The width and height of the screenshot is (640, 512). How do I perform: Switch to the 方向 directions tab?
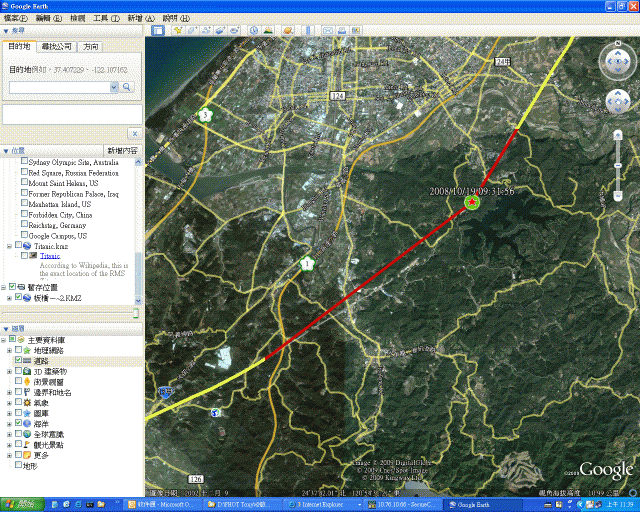[91, 47]
